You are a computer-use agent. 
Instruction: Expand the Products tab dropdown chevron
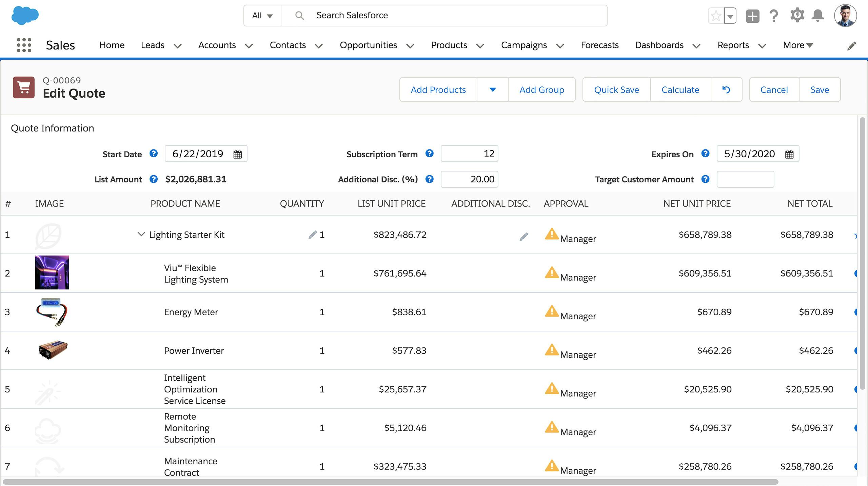tap(480, 46)
